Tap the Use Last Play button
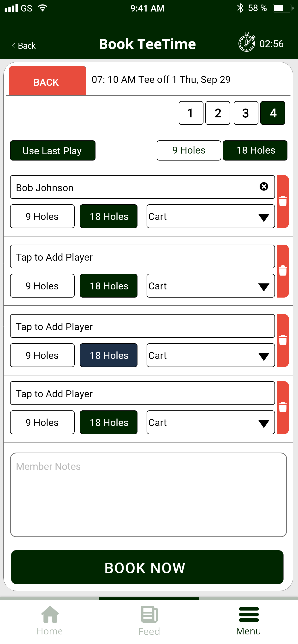Viewport: 298px width, 644px height. pyautogui.click(x=53, y=150)
